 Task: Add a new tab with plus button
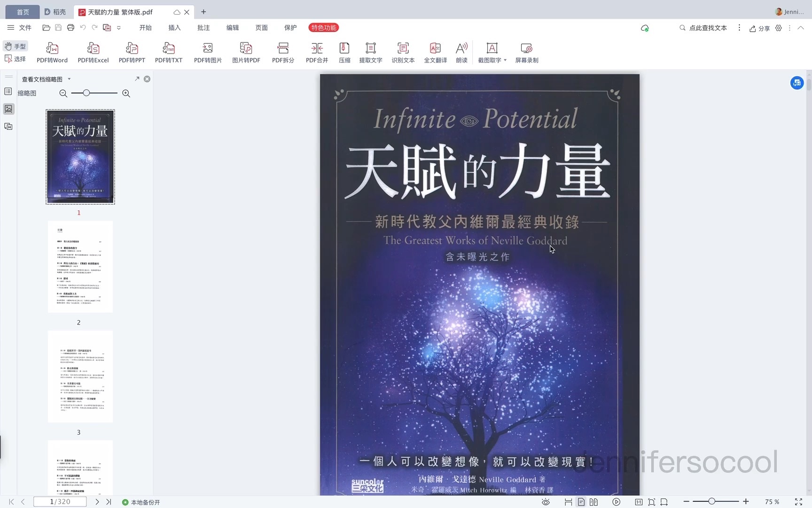tap(203, 12)
